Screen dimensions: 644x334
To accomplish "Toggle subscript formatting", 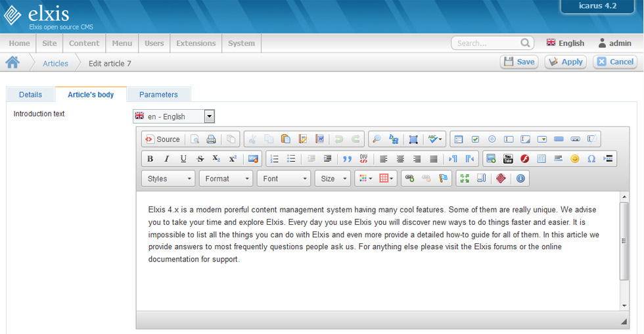I will (216, 159).
